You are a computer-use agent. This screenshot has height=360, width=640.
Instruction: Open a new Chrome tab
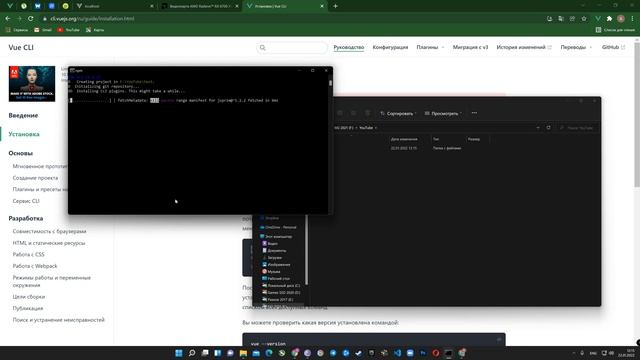coord(336,6)
